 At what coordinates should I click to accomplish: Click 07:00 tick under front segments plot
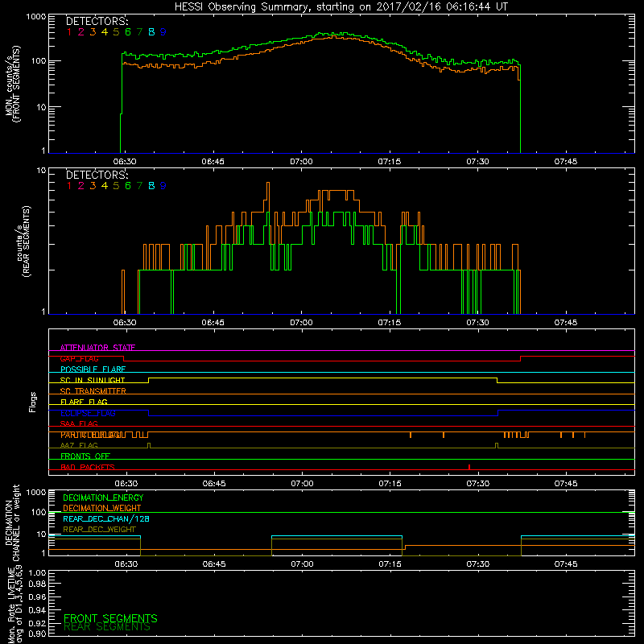(301, 162)
